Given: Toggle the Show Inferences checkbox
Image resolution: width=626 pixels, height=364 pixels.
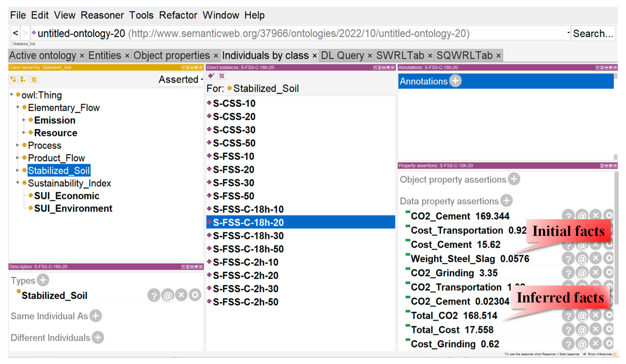Looking at the screenshot, I should click(x=585, y=354).
